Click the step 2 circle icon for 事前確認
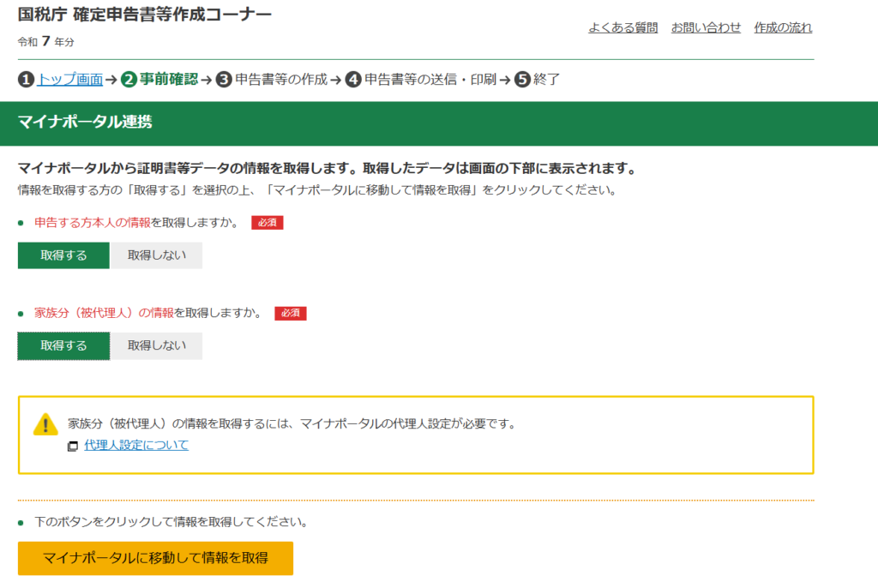Image resolution: width=878 pixels, height=588 pixels. coord(129,80)
